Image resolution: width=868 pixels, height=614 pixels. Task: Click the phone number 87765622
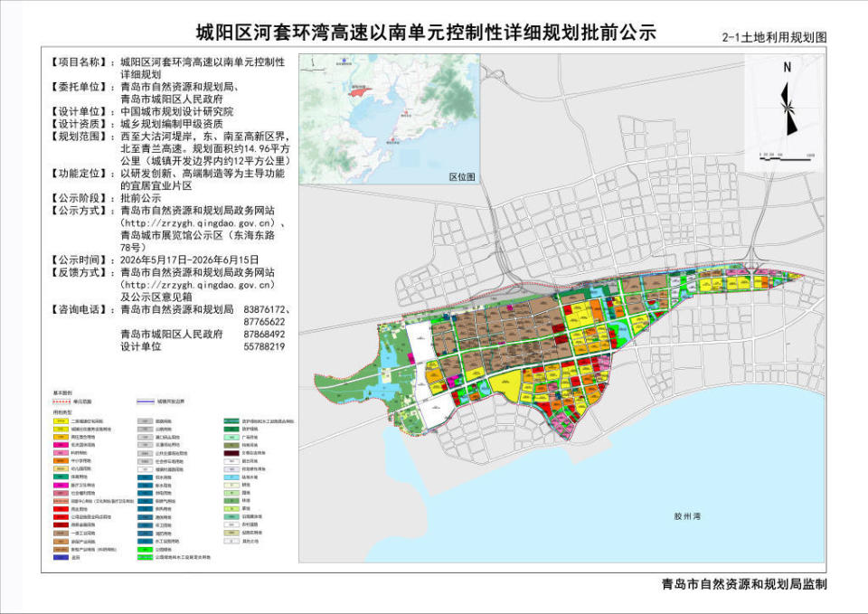(x=265, y=322)
